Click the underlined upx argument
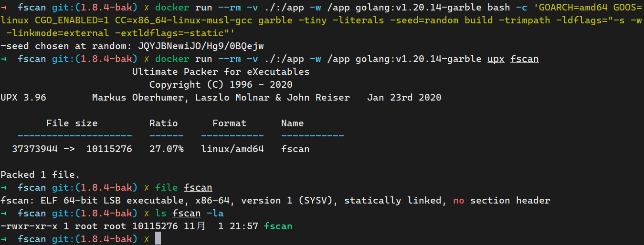The height and width of the screenshot is (245, 644). (x=496, y=59)
